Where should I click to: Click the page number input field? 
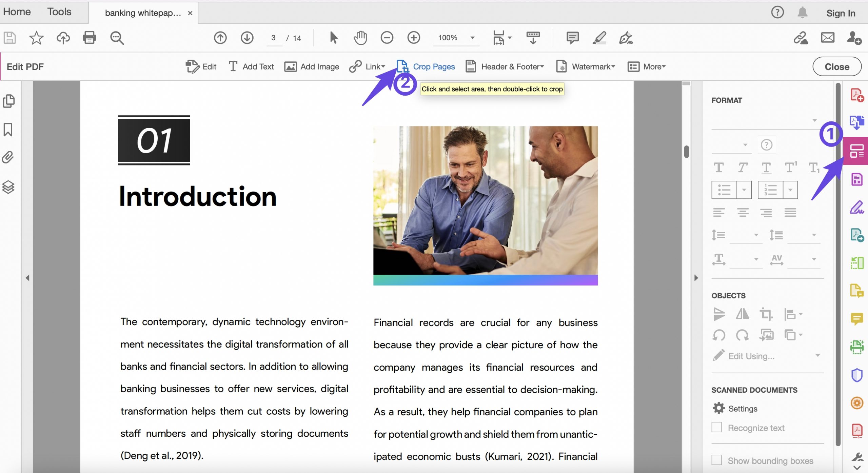pos(274,38)
